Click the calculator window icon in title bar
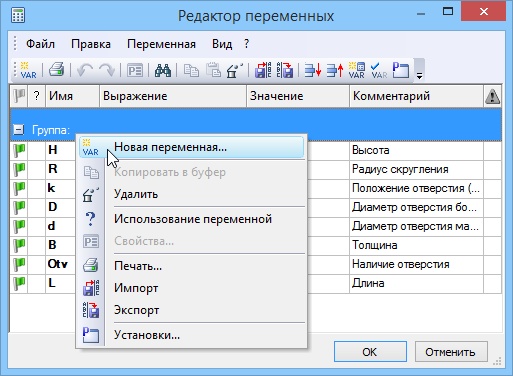 click(x=18, y=15)
